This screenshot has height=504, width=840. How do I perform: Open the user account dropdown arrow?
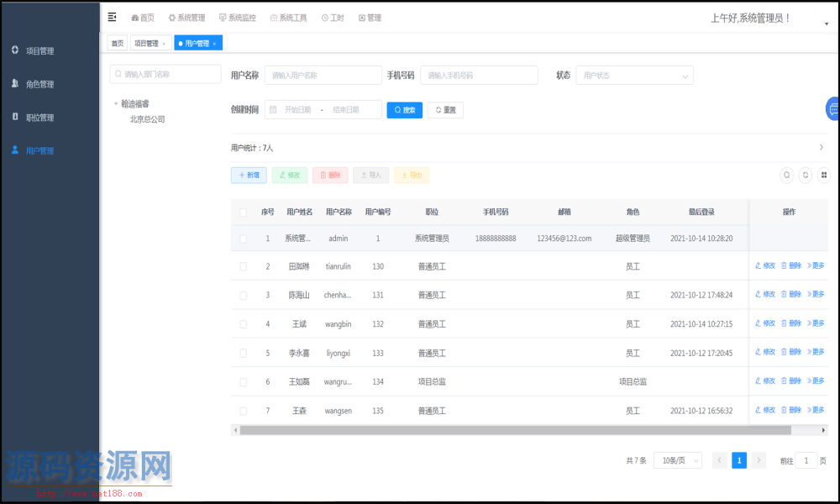(x=827, y=24)
